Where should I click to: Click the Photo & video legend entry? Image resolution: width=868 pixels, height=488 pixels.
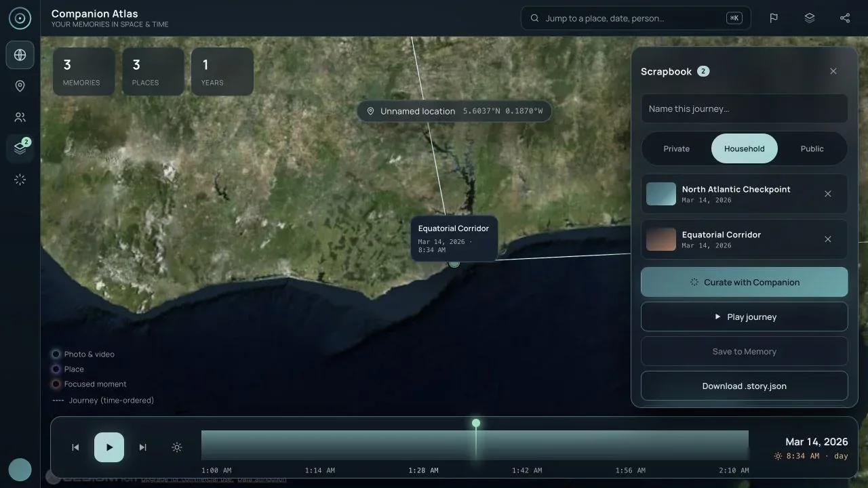(x=83, y=354)
